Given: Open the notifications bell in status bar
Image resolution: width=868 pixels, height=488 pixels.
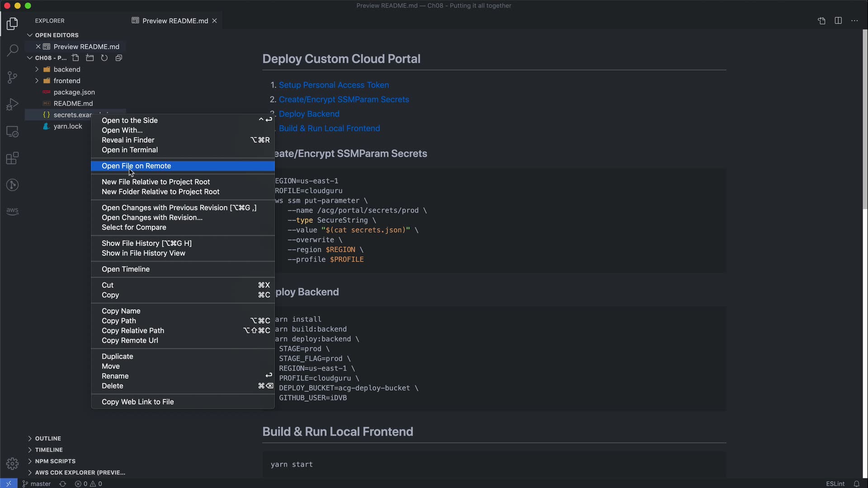Looking at the screenshot, I should click(856, 483).
